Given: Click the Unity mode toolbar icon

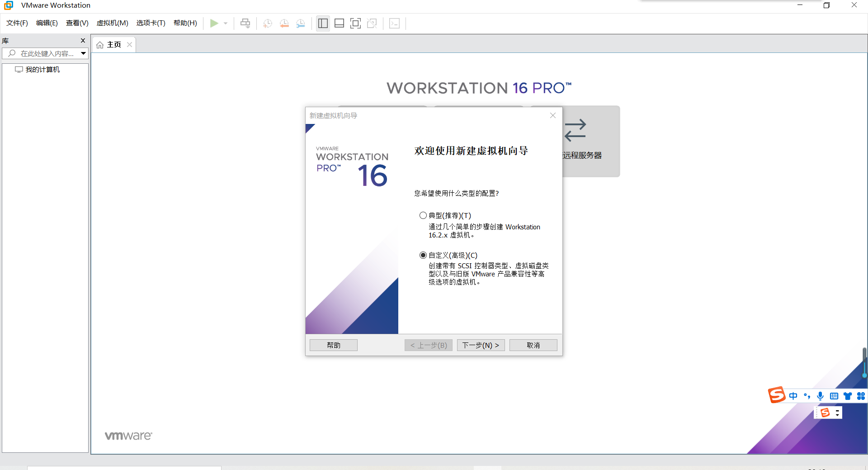Looking at the screenshot, I should click(372, 23).
